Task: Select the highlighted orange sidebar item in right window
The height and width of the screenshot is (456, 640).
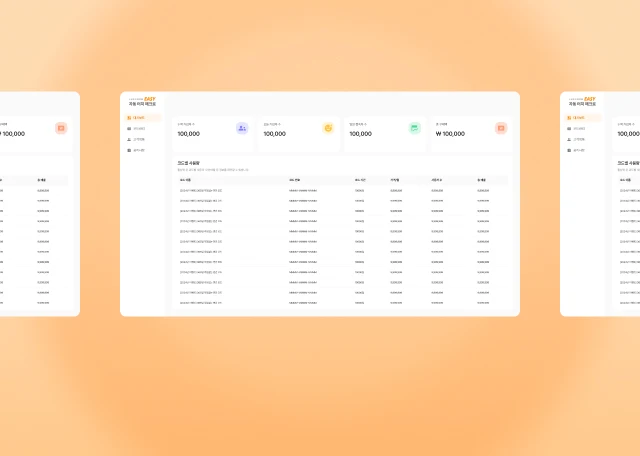Action: click(583, 118)
